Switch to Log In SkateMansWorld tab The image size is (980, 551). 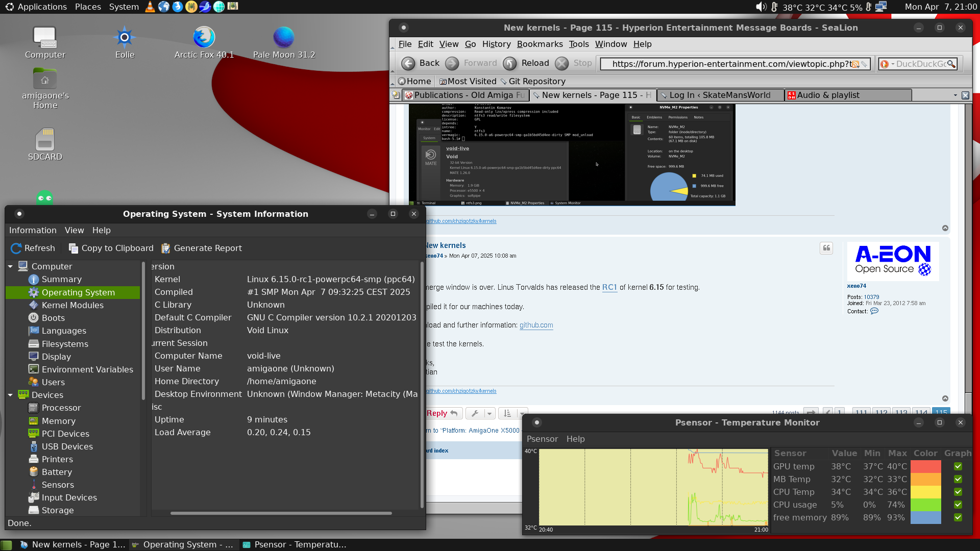(720, 95)
